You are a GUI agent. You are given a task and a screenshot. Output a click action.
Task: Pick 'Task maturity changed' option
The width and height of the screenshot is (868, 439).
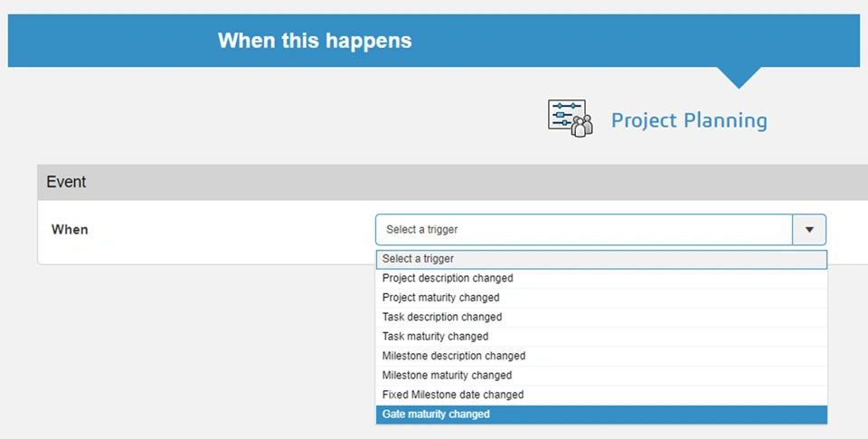pos(435,337)
